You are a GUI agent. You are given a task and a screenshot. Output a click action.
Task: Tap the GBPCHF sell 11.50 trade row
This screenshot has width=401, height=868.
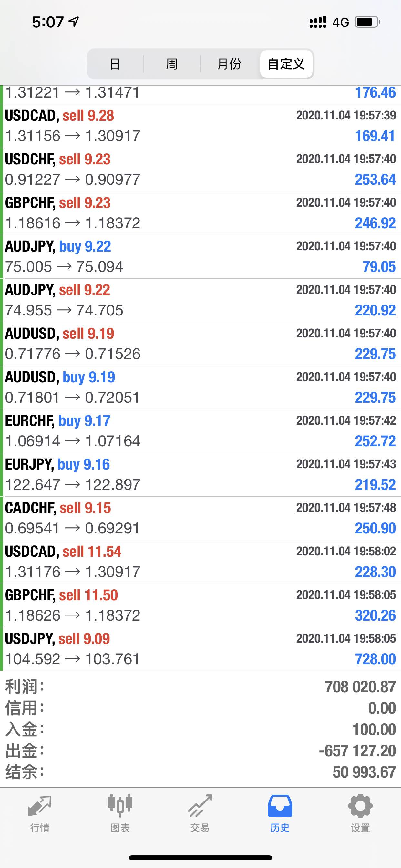coord(200,605)
